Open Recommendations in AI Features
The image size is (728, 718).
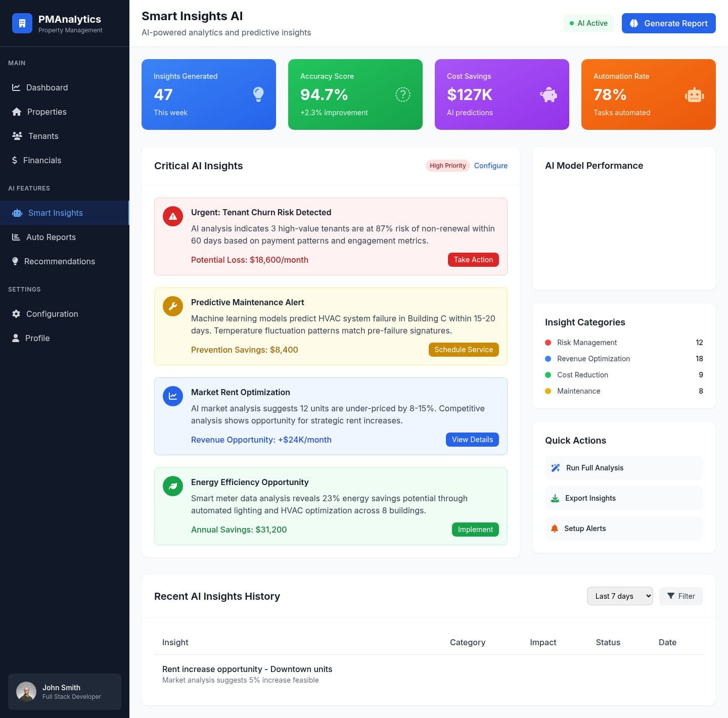tap(65, 261)
